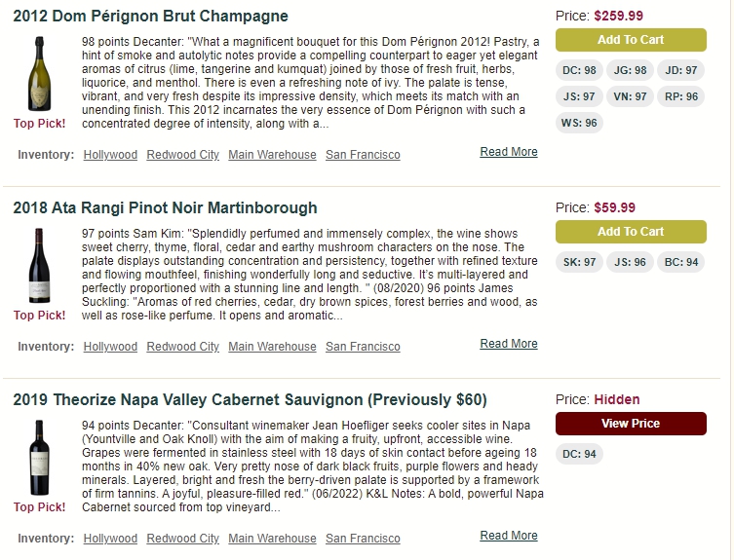Click the WS: 96 rating badge
This screenshot has height=560, width=734.
coord(579,123)
